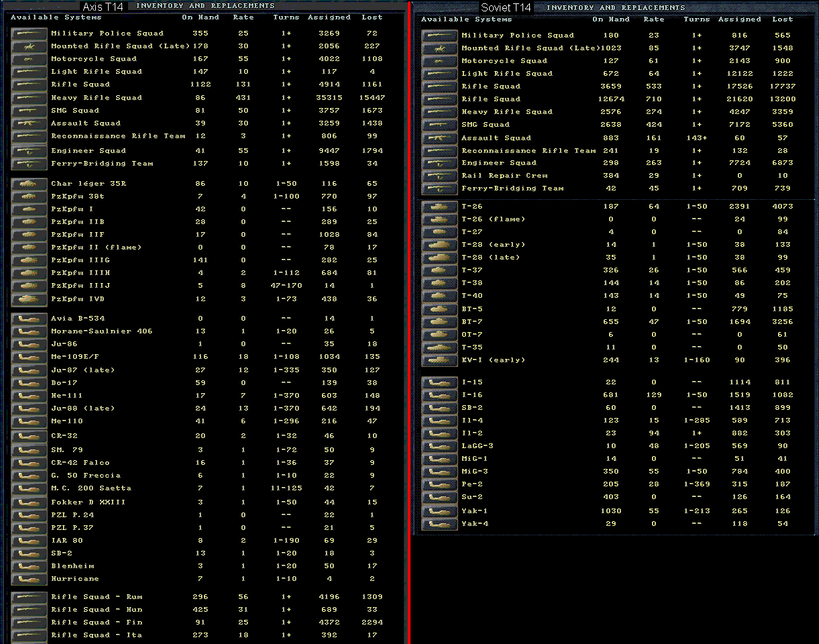Click the Rail Repair Crew icon

(x=440, y=176)
